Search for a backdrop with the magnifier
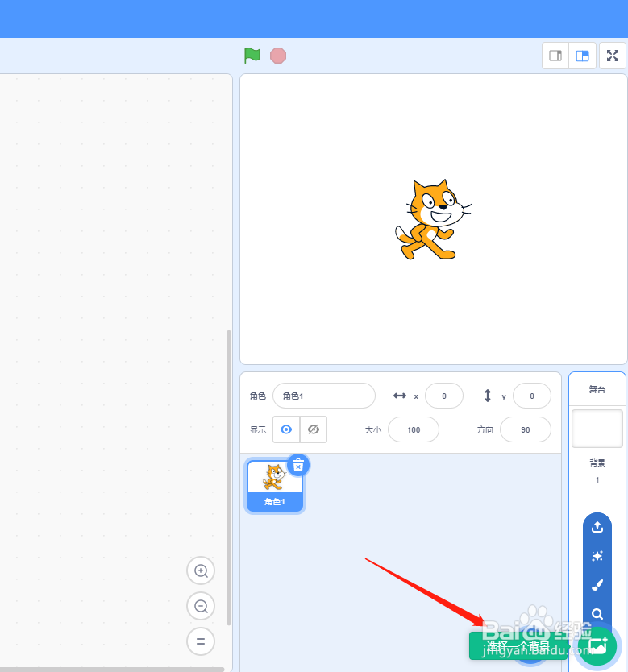 click(597, 614)
